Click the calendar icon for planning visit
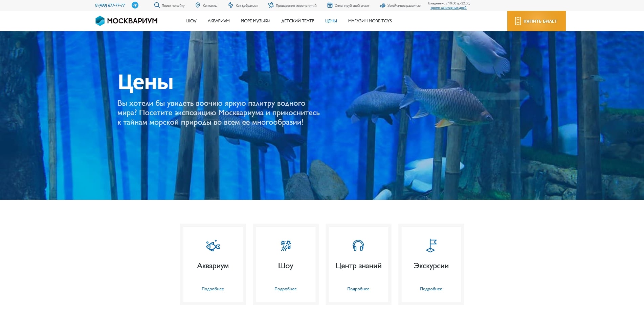The image size is (644, 314). tap(330, 5)
